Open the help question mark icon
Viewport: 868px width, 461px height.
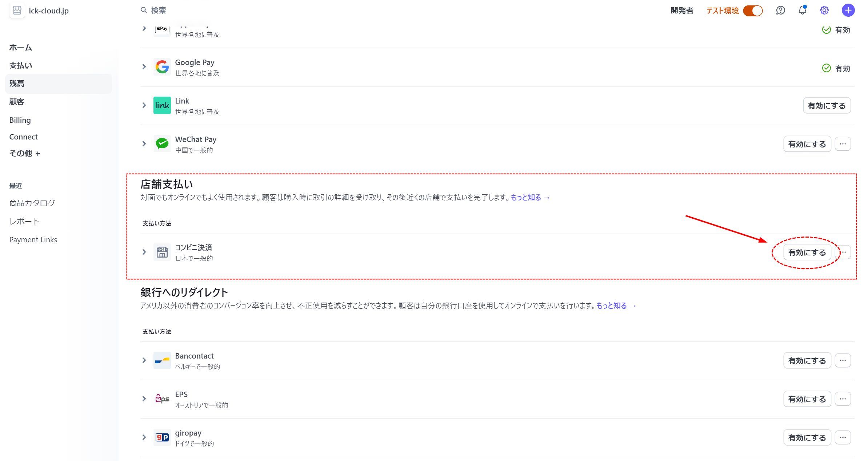[780, 11]
